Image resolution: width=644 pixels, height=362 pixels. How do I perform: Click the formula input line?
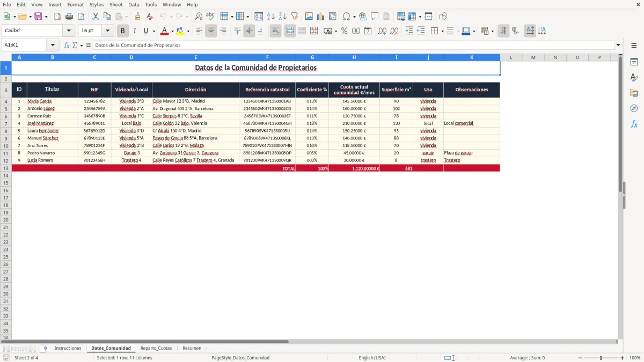[353, 46]
